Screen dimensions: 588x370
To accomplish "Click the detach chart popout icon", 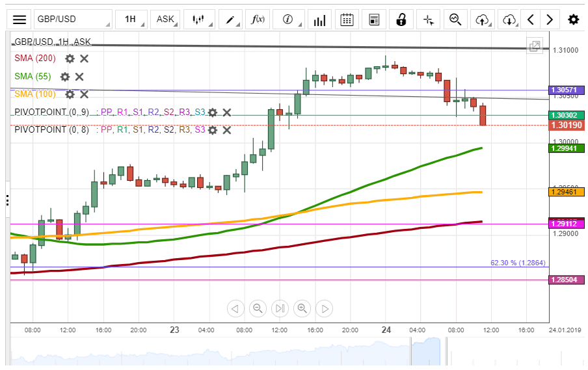I will 535,46.
